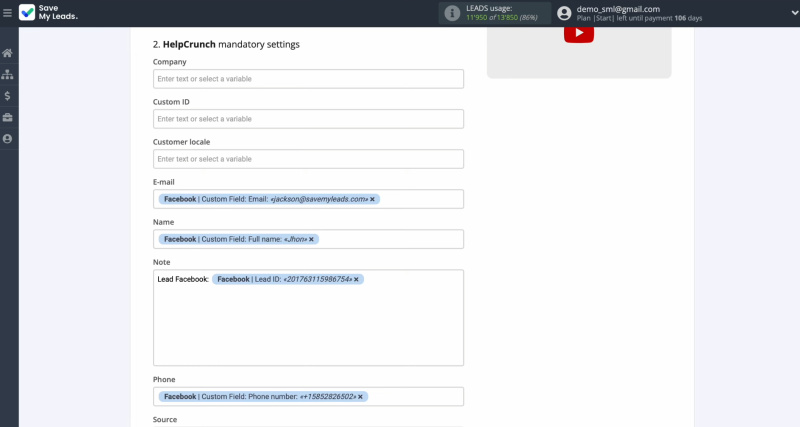800x427 pixels.
Task: Click the demo_sml@gmail.com account text
Action: tap(618, 9)
